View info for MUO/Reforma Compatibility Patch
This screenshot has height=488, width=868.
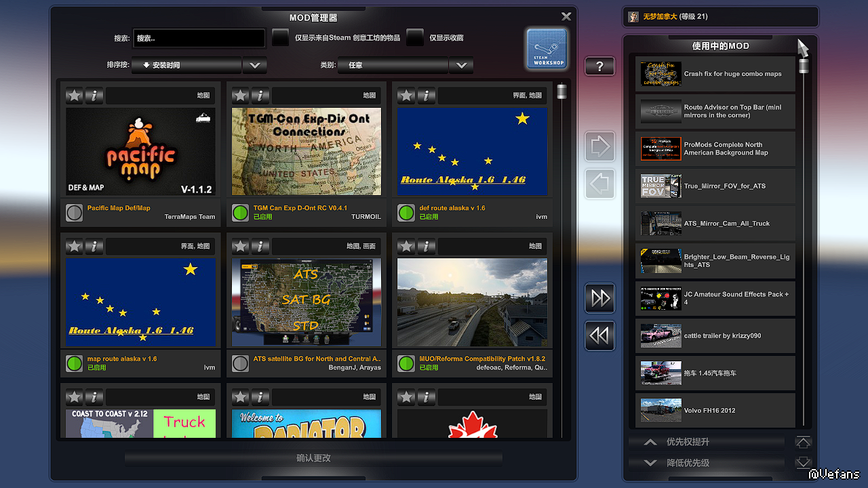(x=426, y=246)
